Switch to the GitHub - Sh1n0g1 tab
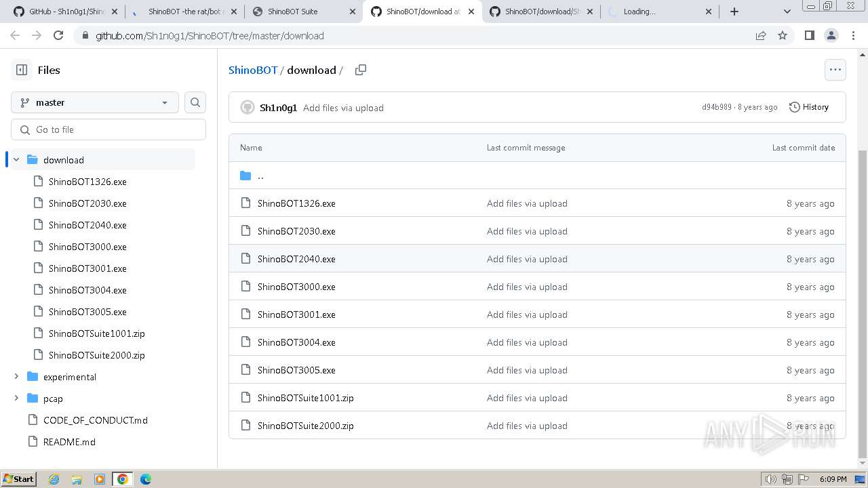 [66, 12]
